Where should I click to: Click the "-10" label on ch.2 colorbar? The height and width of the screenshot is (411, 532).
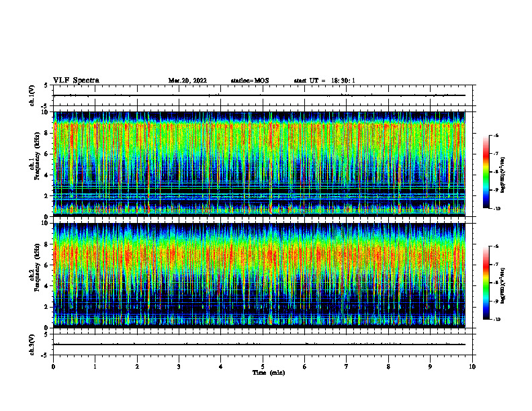click(x=497, y=320)
